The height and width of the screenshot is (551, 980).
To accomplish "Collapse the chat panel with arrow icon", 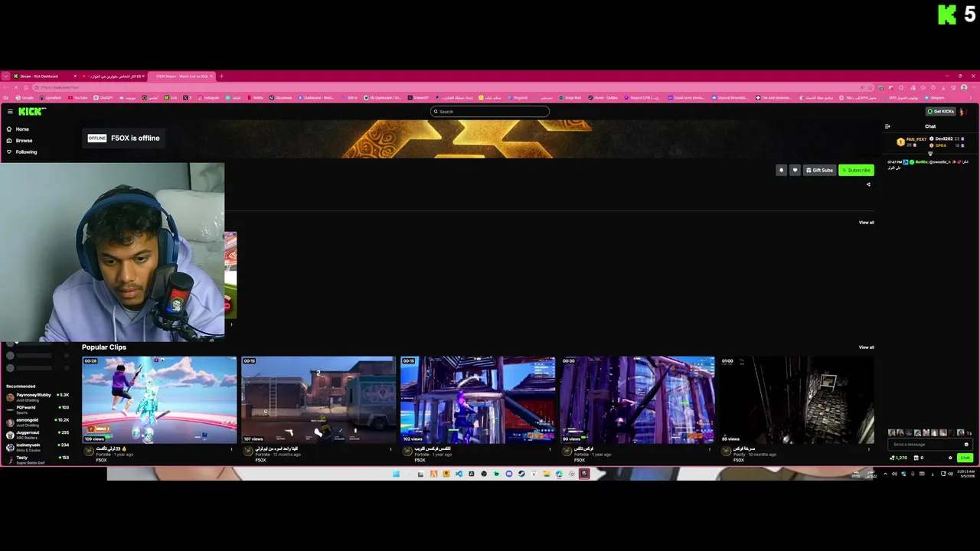I will [887, 126].
